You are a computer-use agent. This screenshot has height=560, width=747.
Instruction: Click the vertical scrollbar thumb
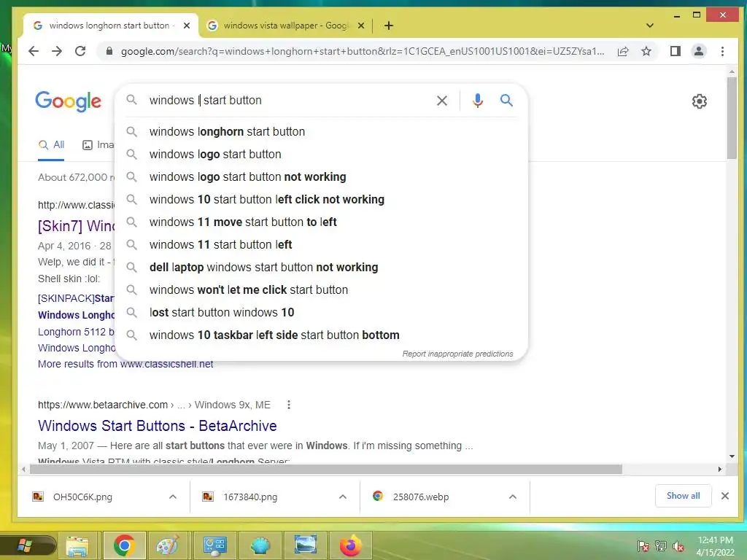732,118
